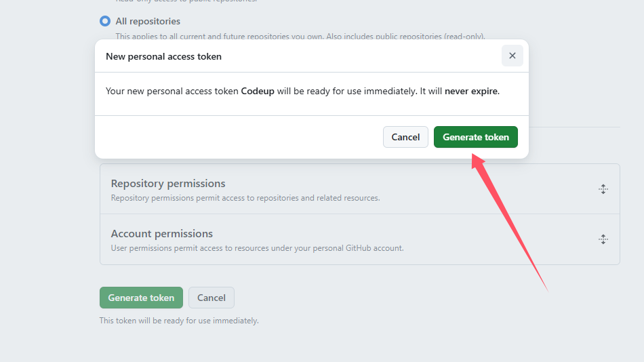Click the all current and future repositories description
The width and height of the screenshot is (644, 362).
tap(300, 36)
